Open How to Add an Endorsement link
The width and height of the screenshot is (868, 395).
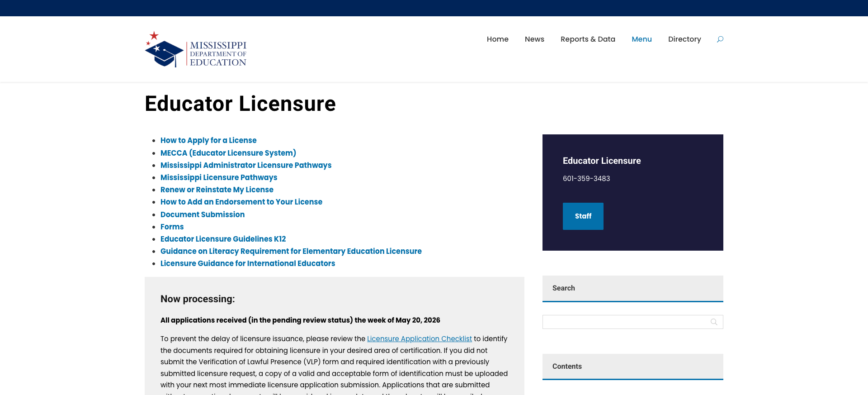[x=241, y=202]
